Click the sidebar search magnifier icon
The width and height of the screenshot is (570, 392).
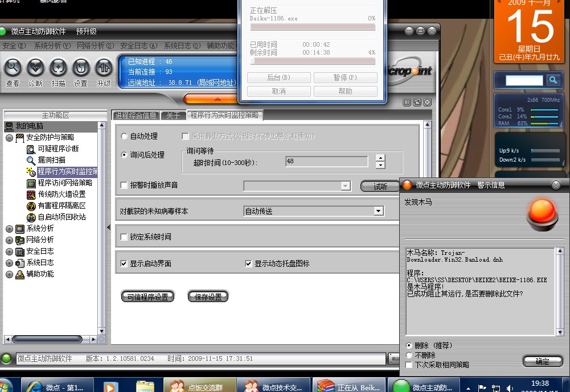553,80
